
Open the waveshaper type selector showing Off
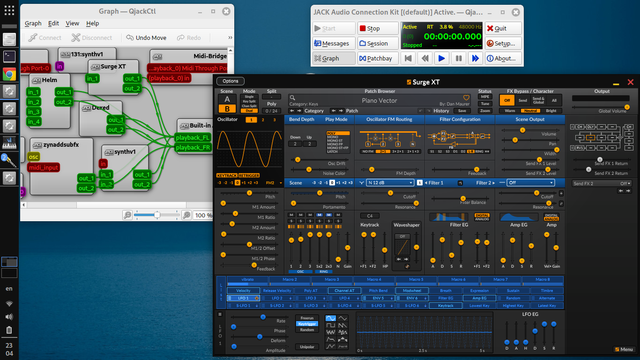coord(402,236)
